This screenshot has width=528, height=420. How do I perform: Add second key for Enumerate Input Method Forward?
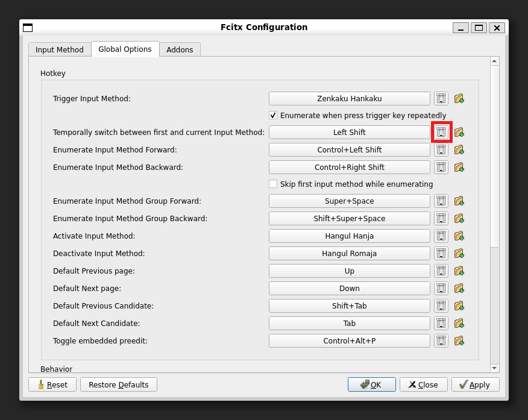(x=459, y=150)
